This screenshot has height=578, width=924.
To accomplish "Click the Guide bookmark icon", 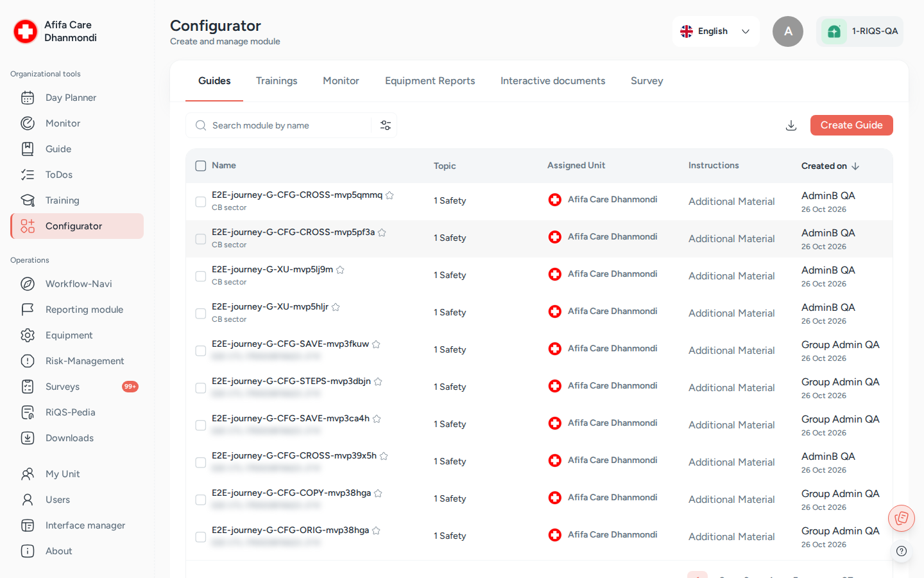I will tap(28, 149).
